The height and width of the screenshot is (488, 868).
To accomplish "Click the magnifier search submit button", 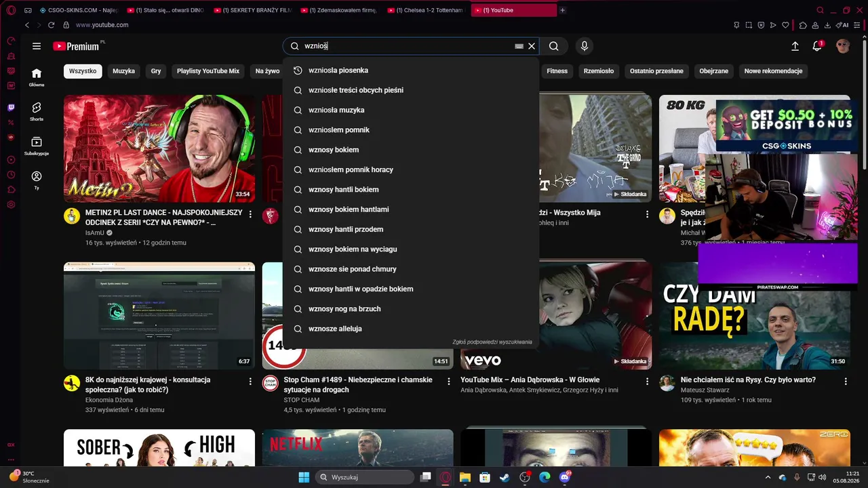I will 554,46.
